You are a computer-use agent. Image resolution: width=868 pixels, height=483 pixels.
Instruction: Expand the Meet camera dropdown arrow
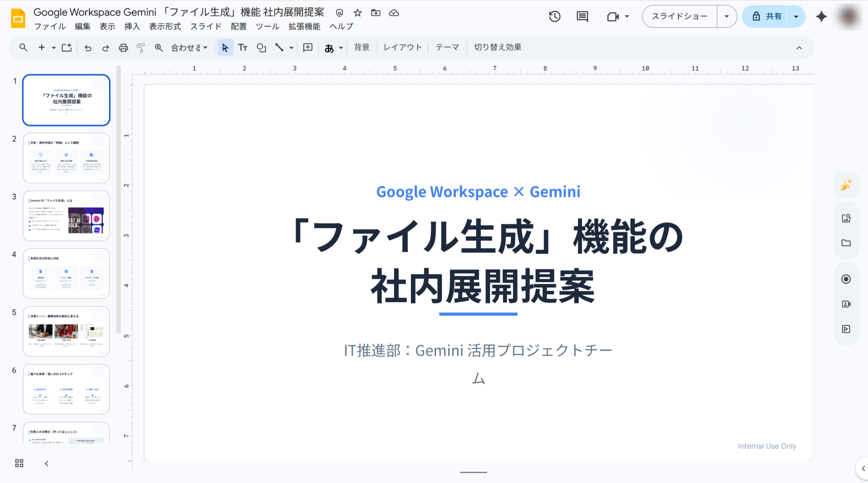coord(627,17)
